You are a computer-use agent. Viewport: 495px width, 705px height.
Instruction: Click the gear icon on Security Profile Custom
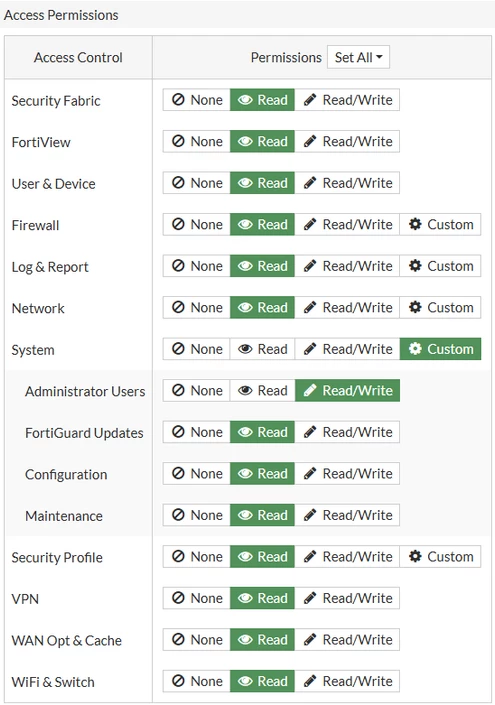tap(415, 556)
